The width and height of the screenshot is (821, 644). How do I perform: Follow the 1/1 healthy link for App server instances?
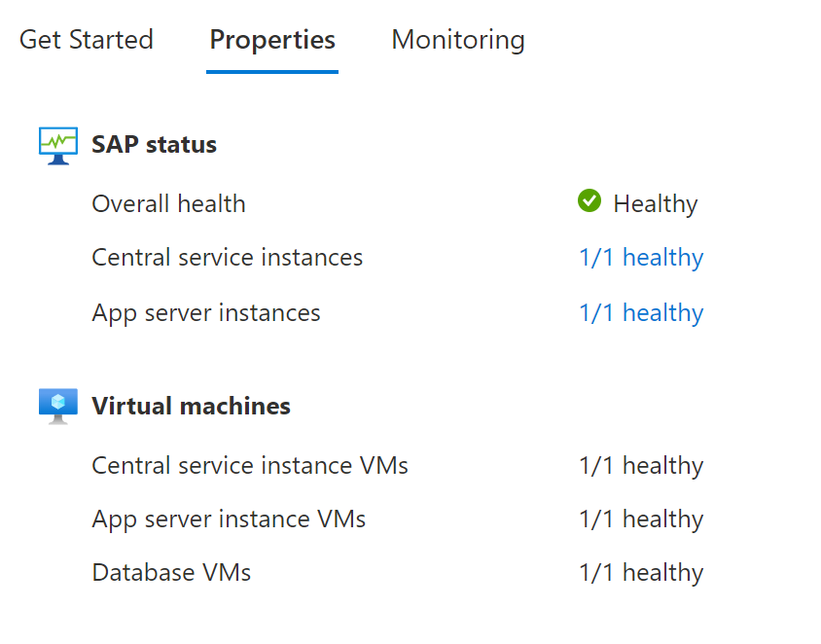[641, 312]
